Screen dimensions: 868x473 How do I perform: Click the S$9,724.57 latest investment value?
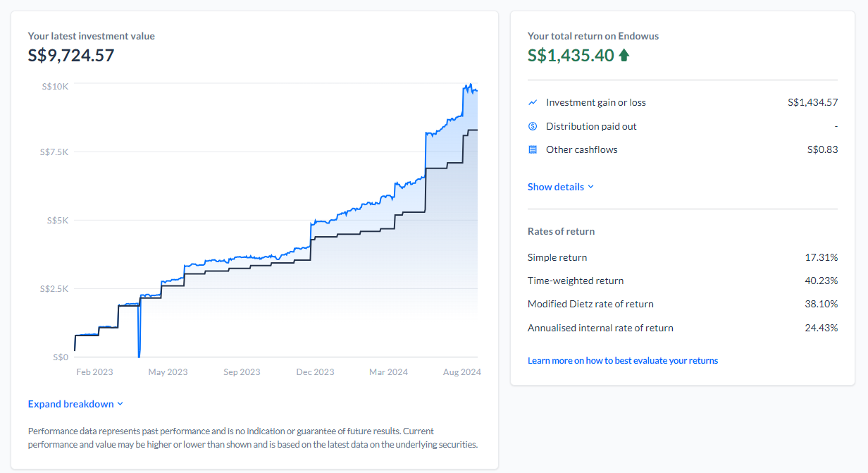tap(71, 55)
